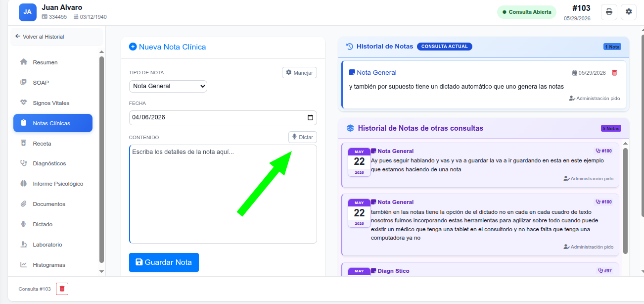Image resolution: width=644 pixels, height=304 pixels.
Task: Click the Laboratorio microscope icon
Action: tap(23, 244)
